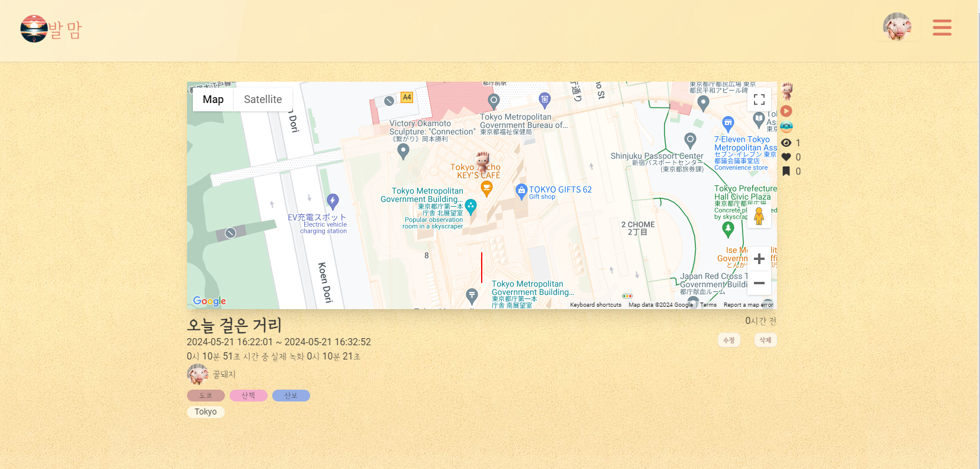Bookmark this walk record
Screen dimensions: 980x469
(x=786, y=171)
